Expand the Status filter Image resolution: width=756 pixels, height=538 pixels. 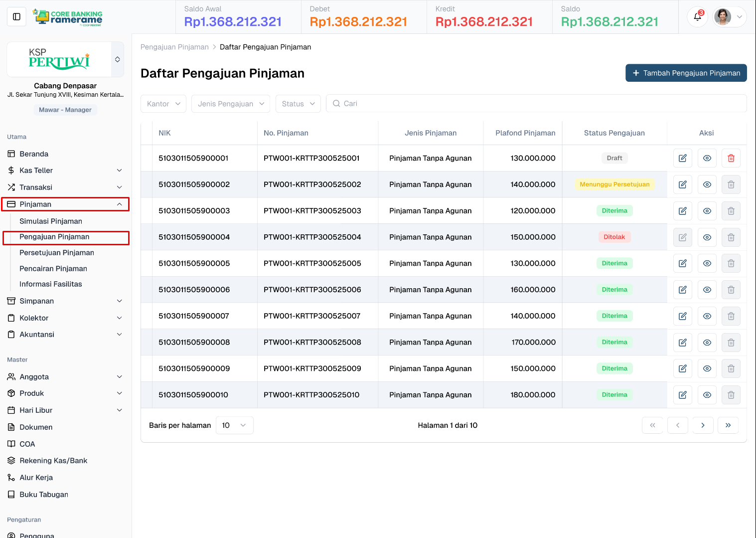298,103
